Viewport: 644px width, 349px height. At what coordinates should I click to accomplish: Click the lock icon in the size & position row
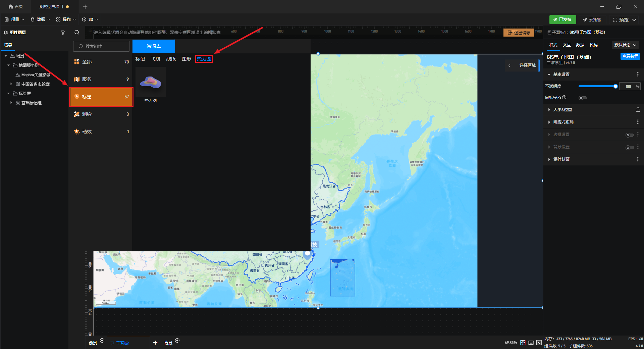point(638,110)
